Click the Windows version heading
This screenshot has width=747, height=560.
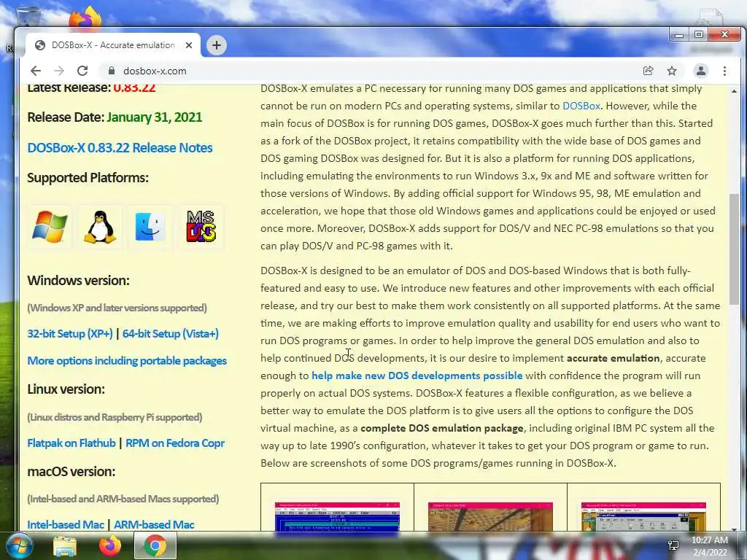(78, 281)
